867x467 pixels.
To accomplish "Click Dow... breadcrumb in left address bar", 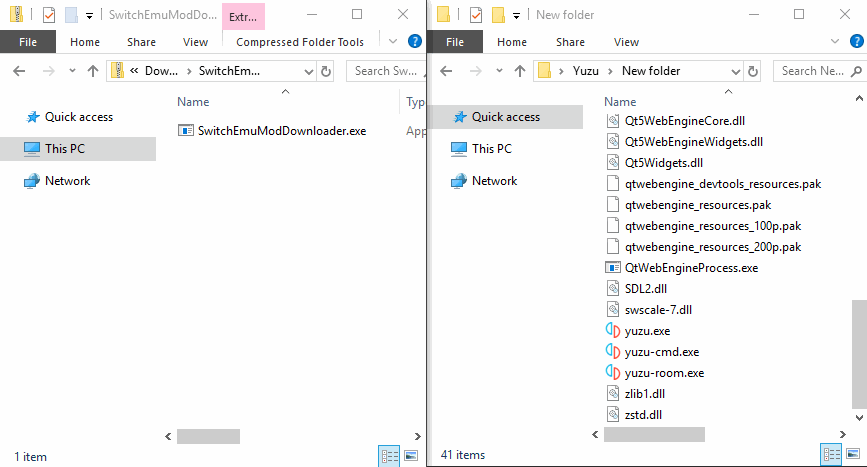I will (161, 71).
